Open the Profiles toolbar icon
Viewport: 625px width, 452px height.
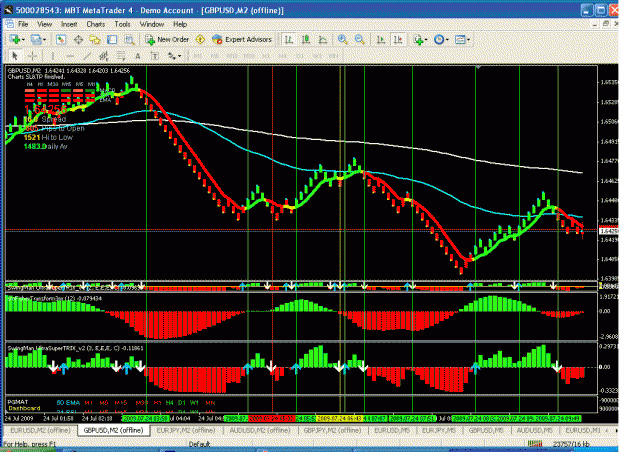point(36,39)
